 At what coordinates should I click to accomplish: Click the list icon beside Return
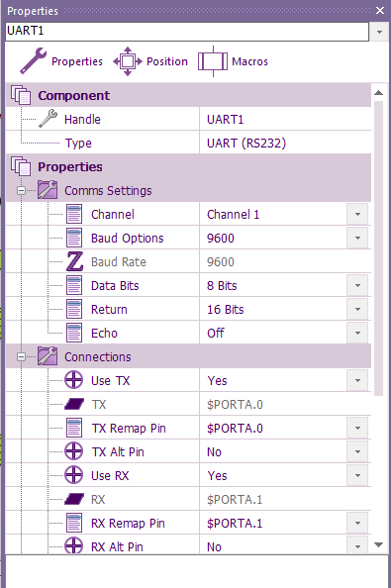click(x=74, y=309)
